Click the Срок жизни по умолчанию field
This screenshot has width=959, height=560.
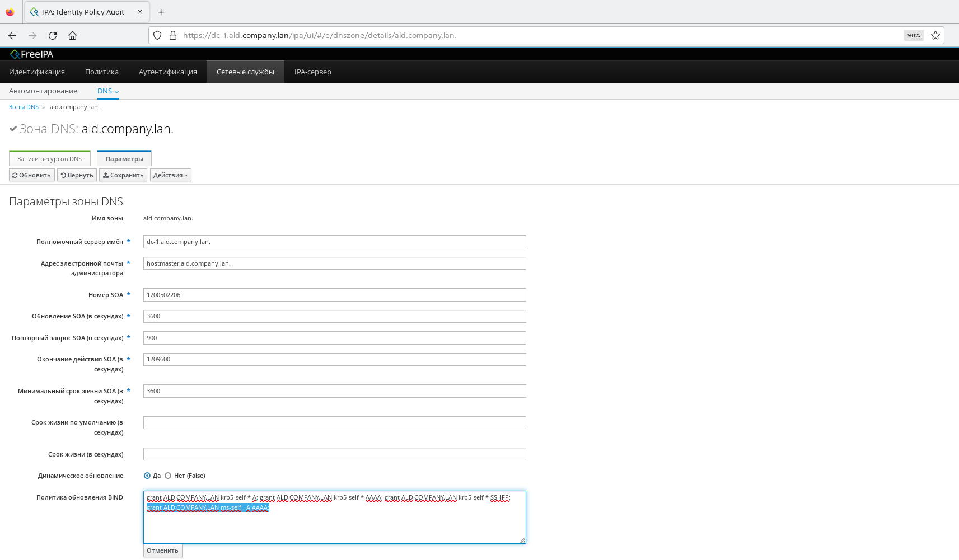(x=335, y=422)
